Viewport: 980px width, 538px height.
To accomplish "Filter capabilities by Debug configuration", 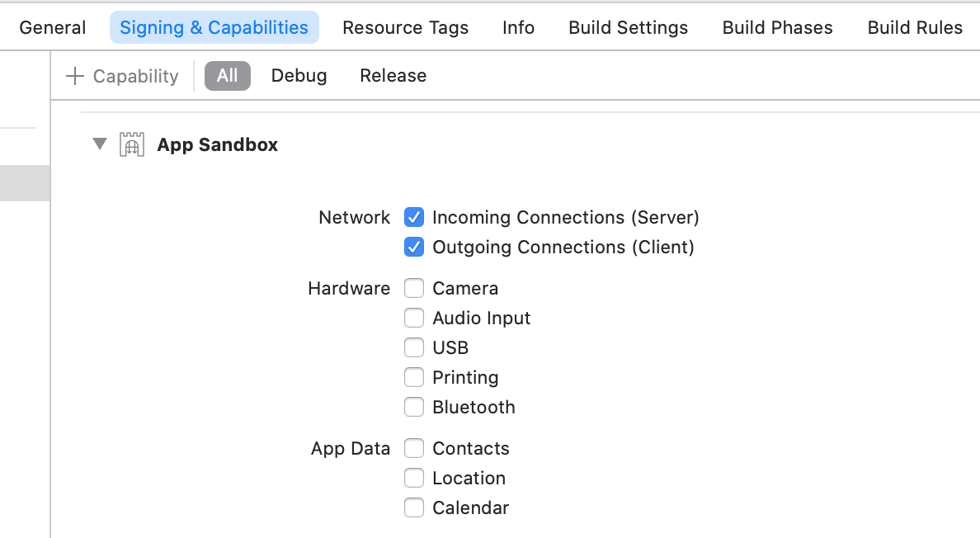I will click(299, 76).
